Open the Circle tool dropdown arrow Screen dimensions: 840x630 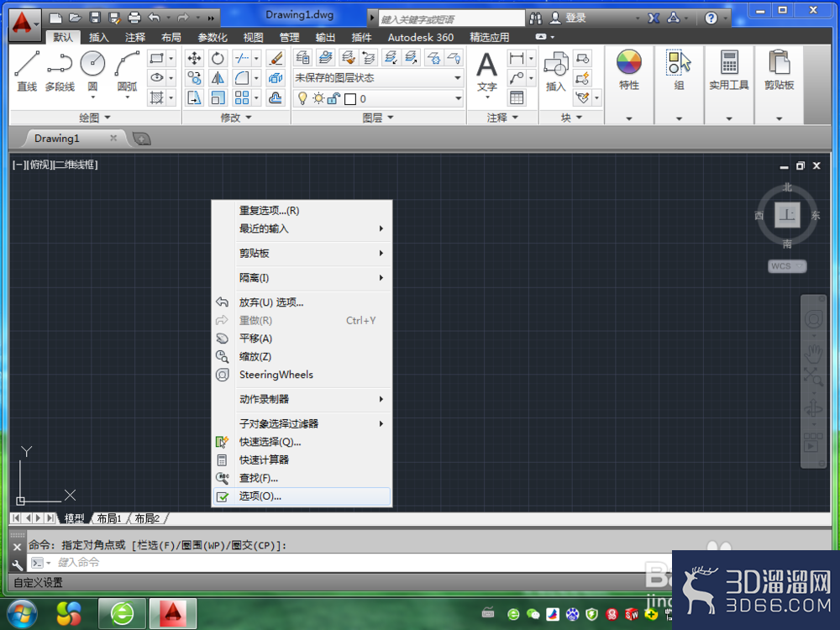click(x=92, y=97)
